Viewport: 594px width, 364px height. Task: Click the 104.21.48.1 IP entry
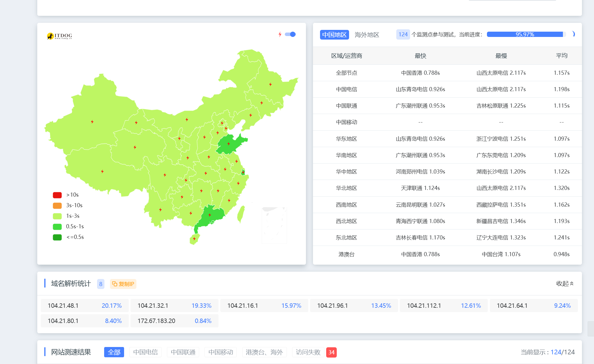coord(63,305)
